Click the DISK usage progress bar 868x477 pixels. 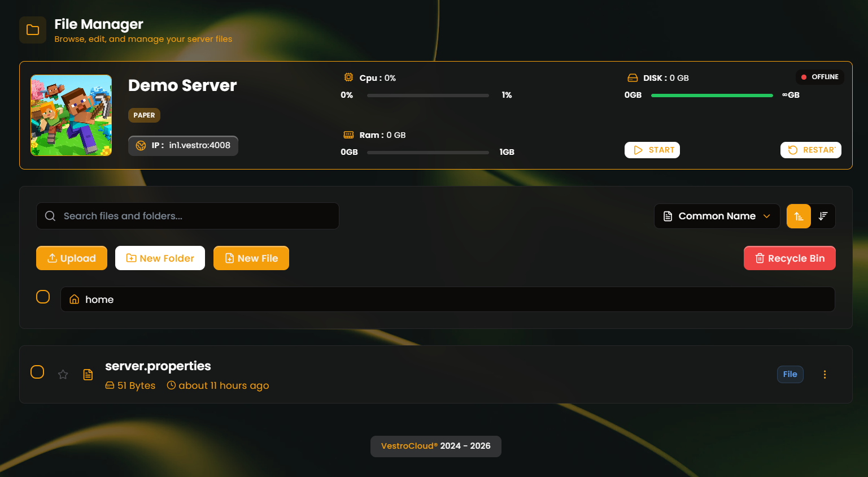712,95
